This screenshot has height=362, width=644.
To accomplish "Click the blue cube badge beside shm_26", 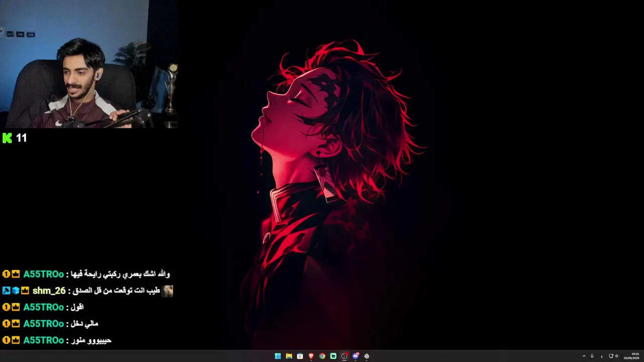I will [16, 291].
